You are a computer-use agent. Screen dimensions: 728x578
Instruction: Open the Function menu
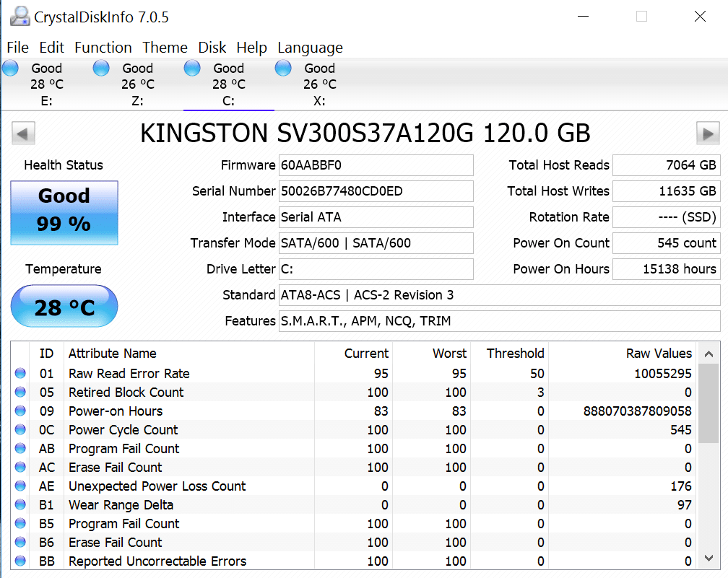pos(103,48)
